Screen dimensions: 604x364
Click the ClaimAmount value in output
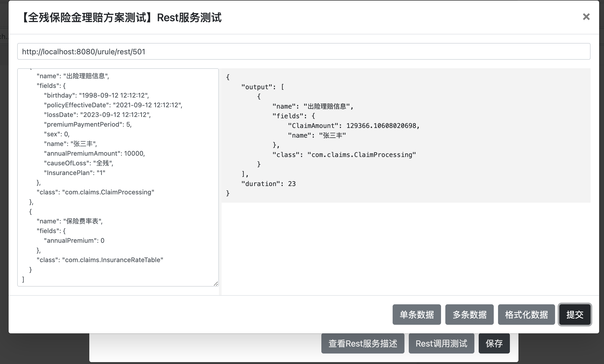click(x=381, y=126)
